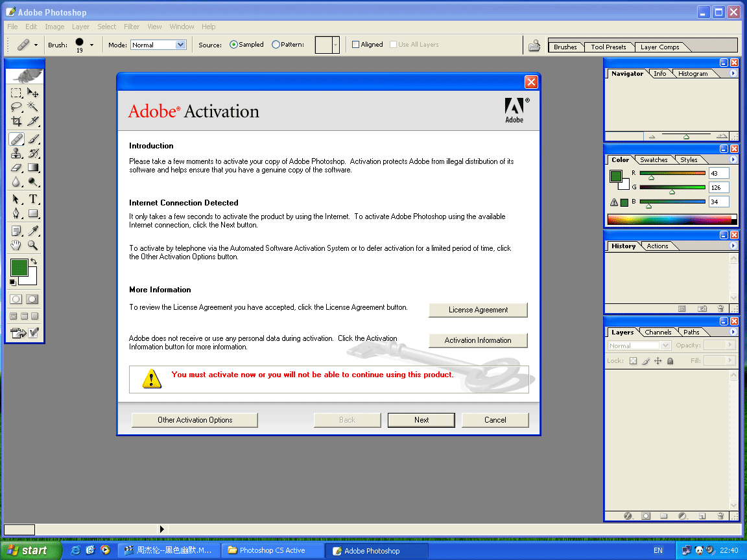This screenshot has width=747, height=560.
Task: Open the Brush preset picker arrow
Action: pos(91,45)
